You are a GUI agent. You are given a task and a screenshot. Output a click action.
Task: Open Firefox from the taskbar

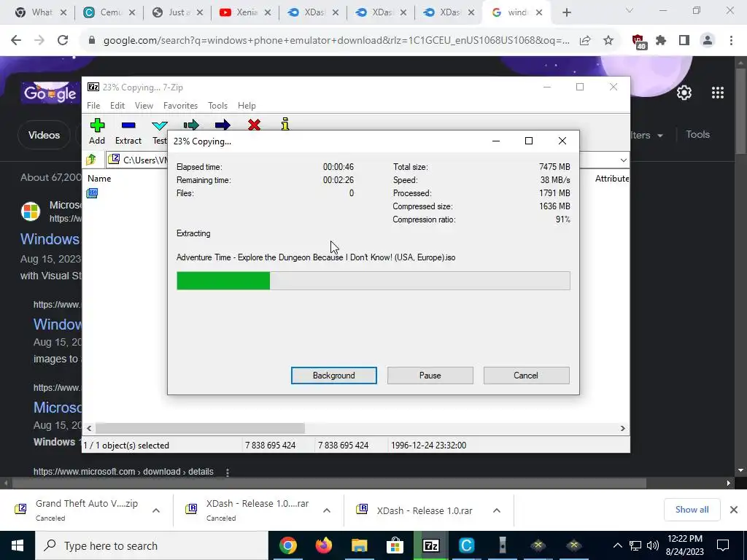pos(323,545)
